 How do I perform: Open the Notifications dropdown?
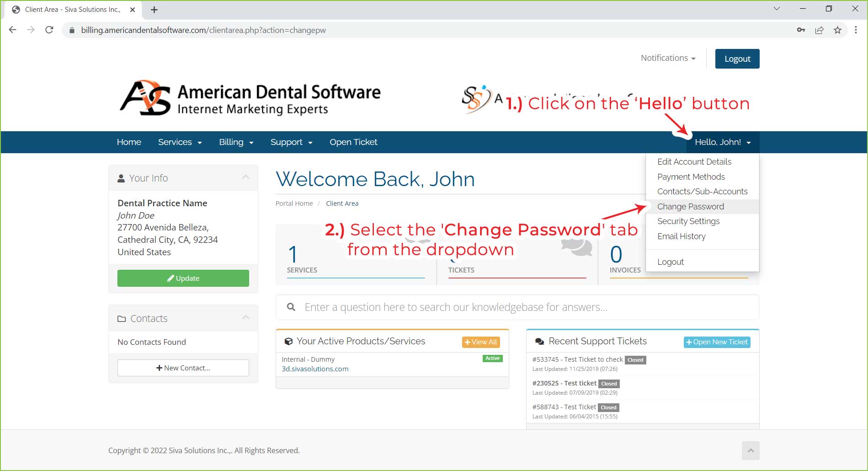click(668, 58)
